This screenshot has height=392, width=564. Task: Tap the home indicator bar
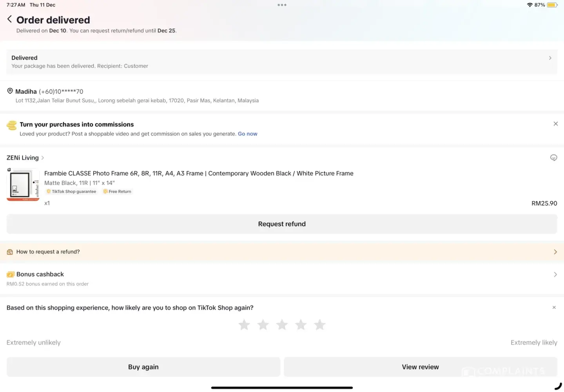pyautogui.click(x=282, y=388)
